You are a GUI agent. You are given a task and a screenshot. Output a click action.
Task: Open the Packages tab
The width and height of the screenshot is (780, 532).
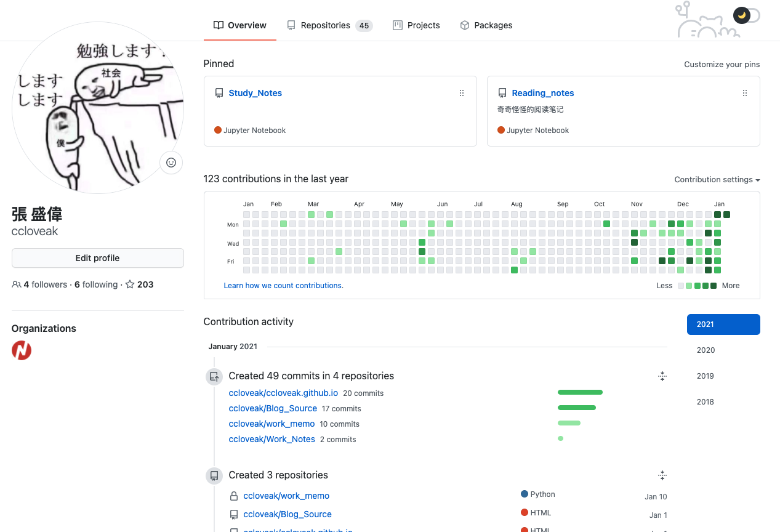click(x=486, y=25)
